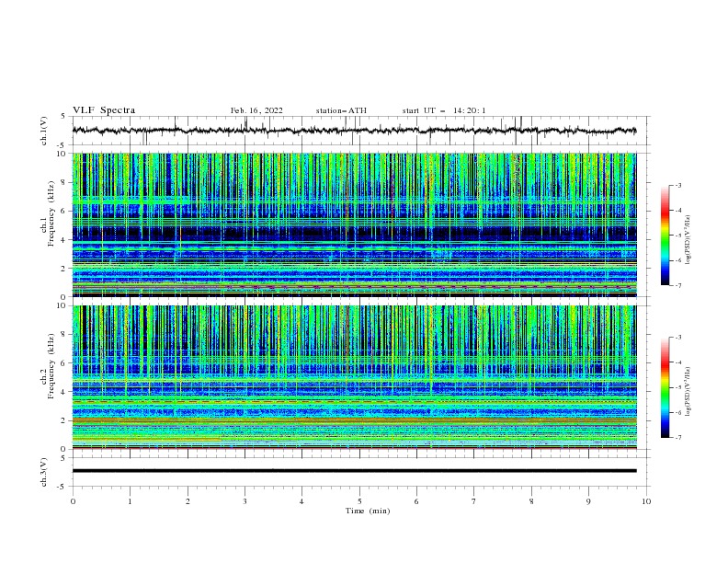Click the ch.2 frequency tick label "4"
Image resolution: width=728 pixels, height=563 pixels.
pyautogui.click(x=64, y=392)
